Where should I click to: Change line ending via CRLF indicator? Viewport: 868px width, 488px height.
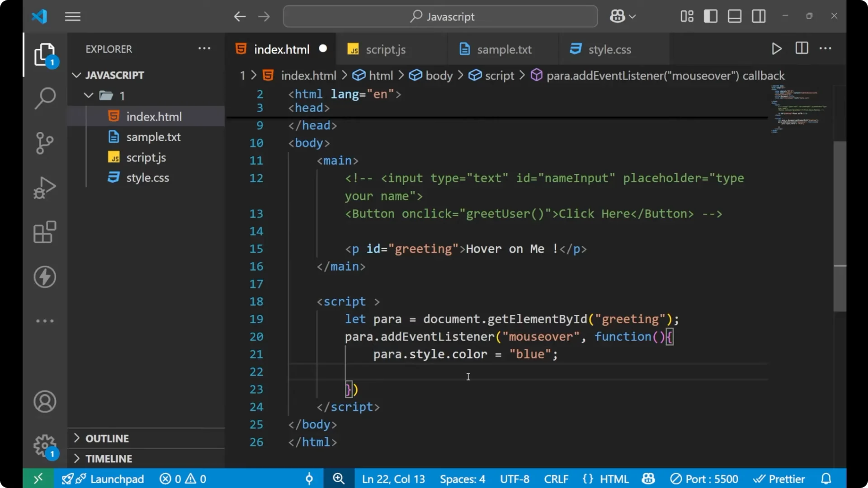[x=556, y=479]
